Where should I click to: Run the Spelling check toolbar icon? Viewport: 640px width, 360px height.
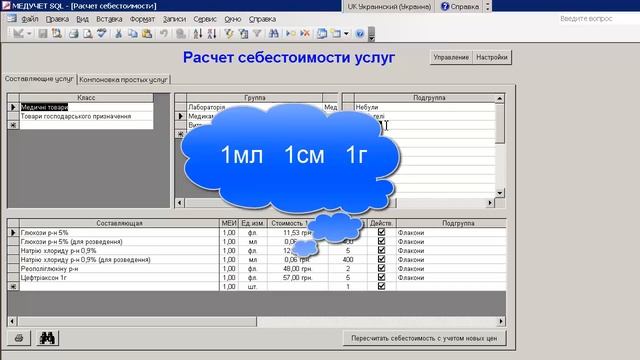pos(102,33)
